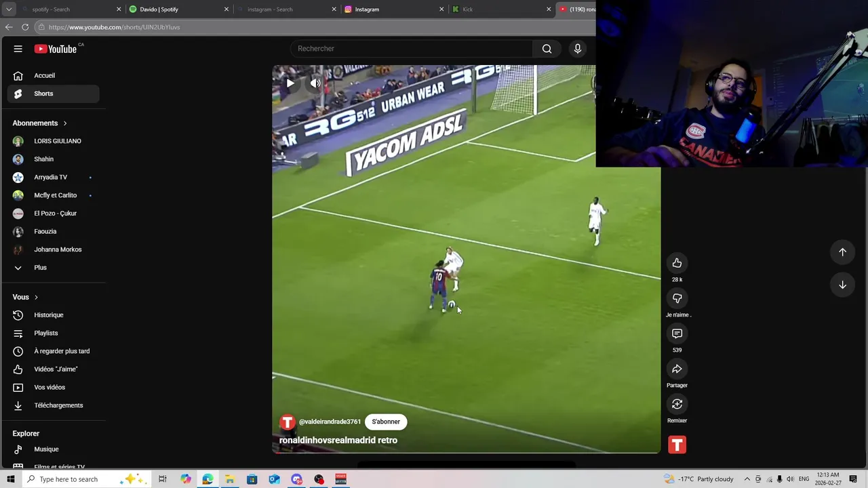The width and height of the screenshot is (868, 488).
Task: Open Outlook from the taskbar
Action: tap(274, 479)
